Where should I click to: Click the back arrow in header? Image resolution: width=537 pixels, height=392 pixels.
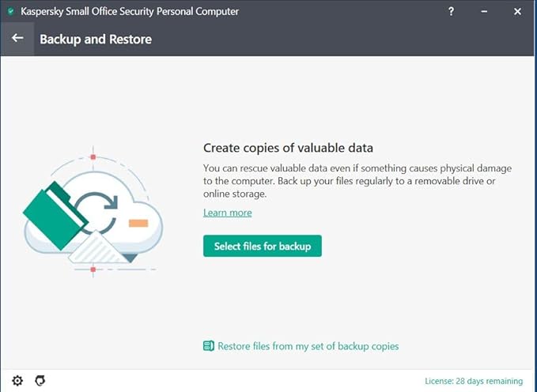coord(17,39)
